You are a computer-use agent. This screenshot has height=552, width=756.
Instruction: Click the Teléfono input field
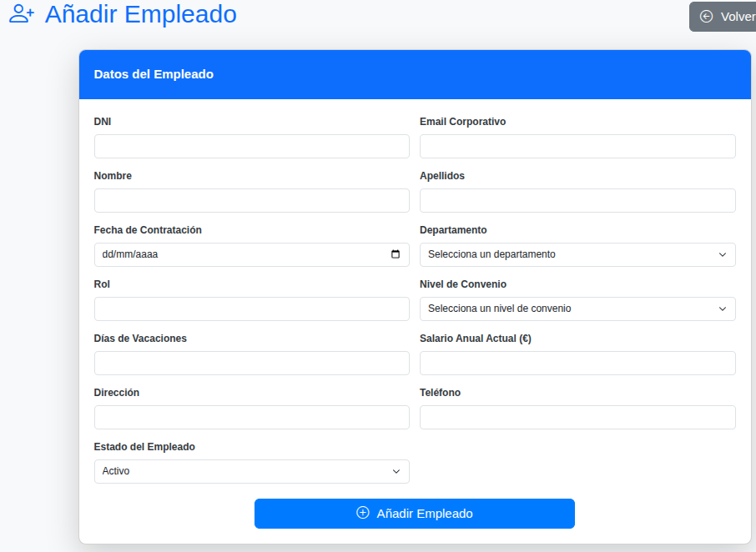click(577, 418)
